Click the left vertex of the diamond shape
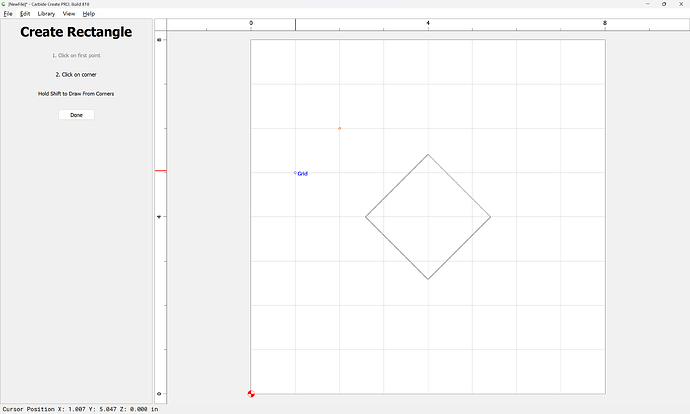 tap(366, 217)
